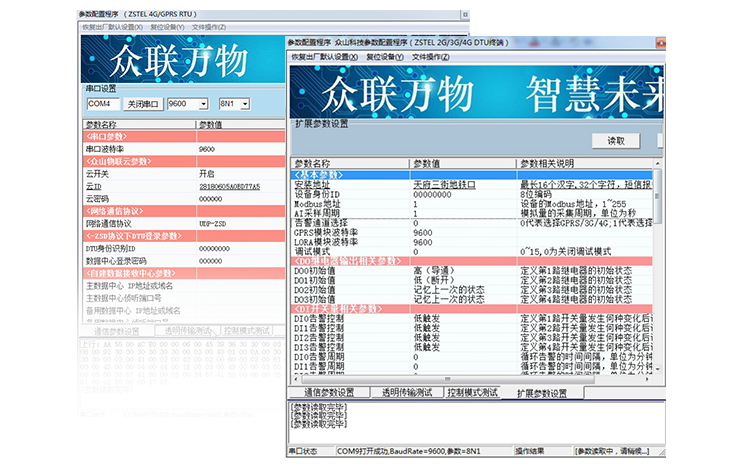Click the COM4 port input field
This screenshot has width=750, height=467.
pos(103,104)
